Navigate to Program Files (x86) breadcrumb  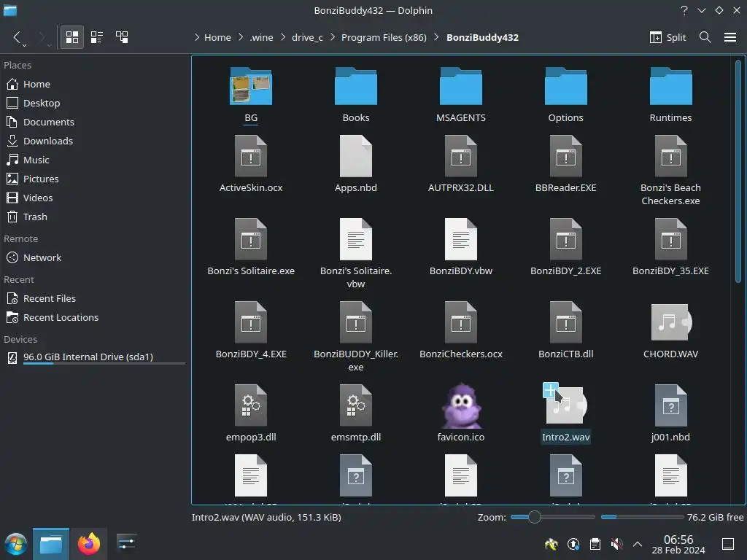[x=384, y=38]
